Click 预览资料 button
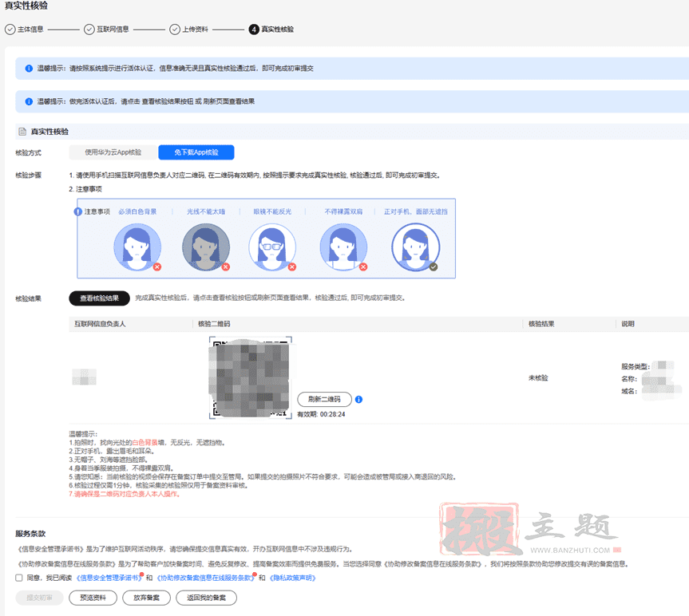 tap(93, 598)
